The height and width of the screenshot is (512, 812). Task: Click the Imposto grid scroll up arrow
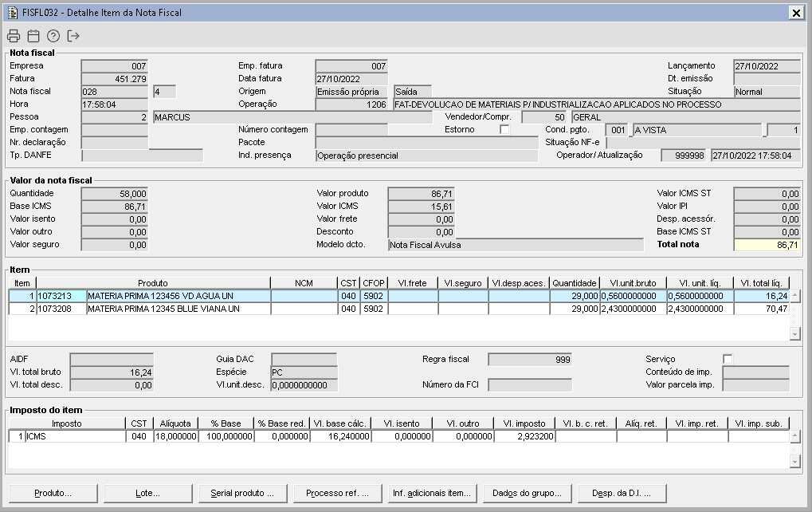point(795,436)
